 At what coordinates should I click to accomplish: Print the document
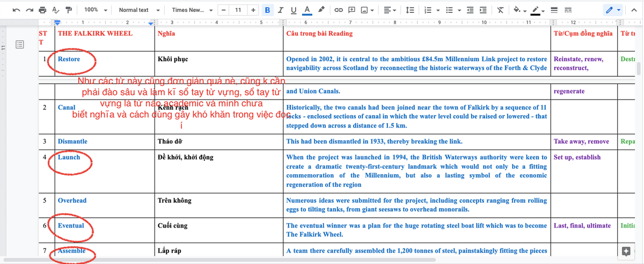42,10
